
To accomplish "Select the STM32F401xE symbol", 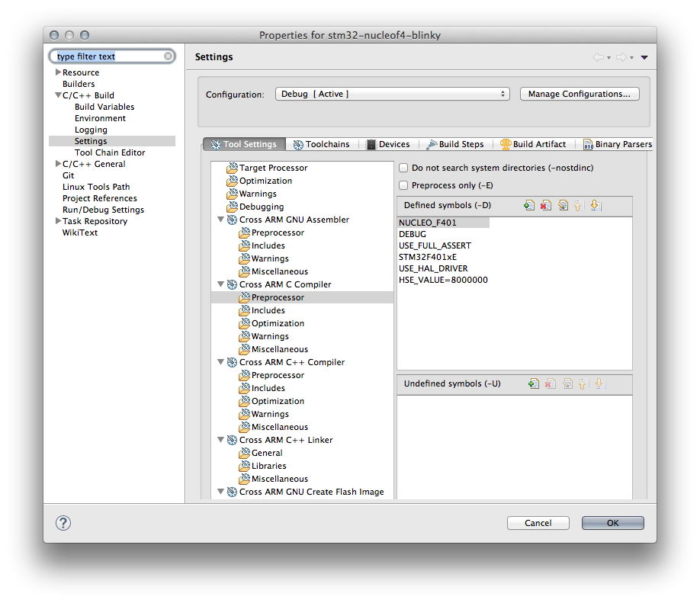I will tap(428, 257).
